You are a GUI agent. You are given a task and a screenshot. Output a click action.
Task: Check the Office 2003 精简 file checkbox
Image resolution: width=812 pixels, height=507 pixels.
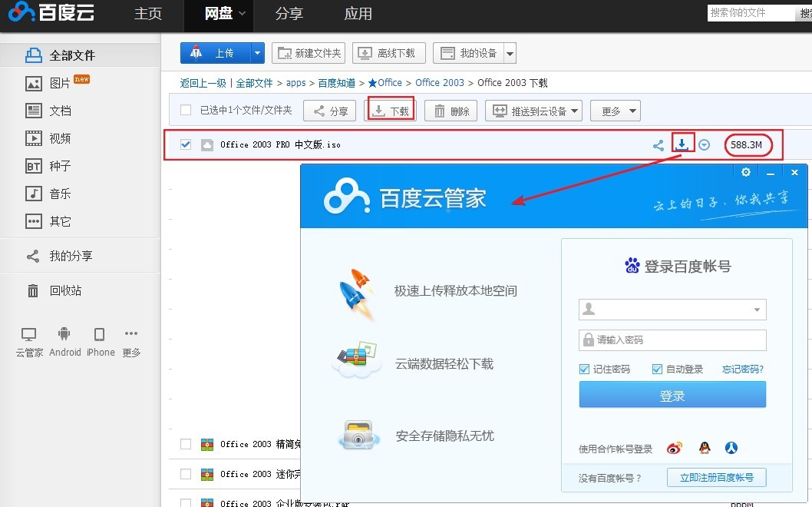pos(186,444)
